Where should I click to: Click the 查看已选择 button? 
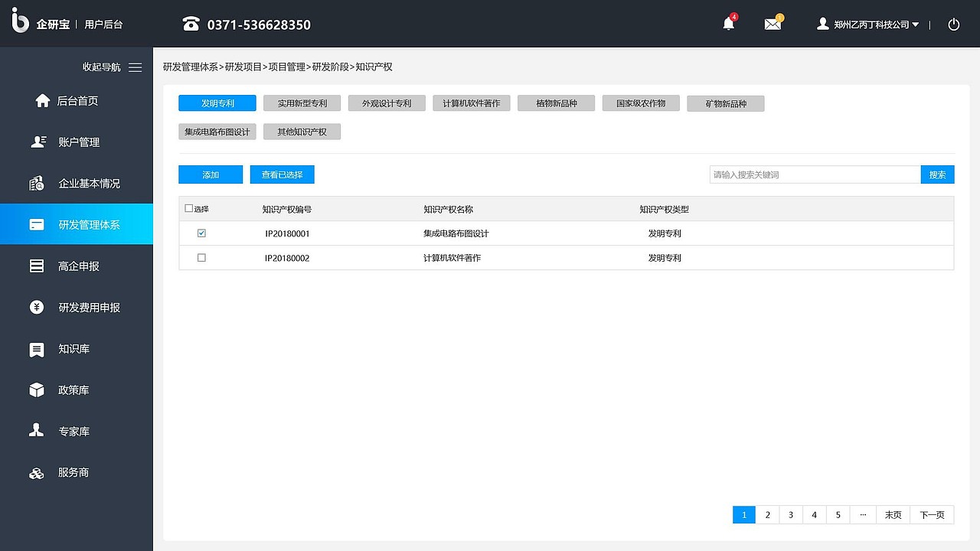click(283, 174)
